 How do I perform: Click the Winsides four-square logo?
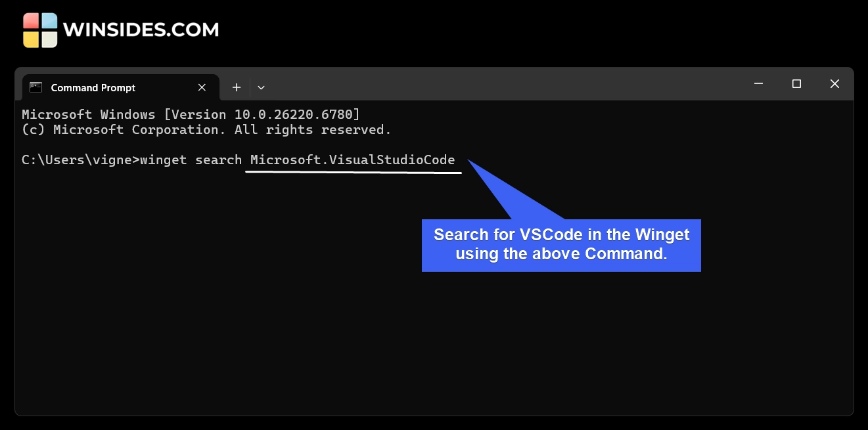coord(40,30)
